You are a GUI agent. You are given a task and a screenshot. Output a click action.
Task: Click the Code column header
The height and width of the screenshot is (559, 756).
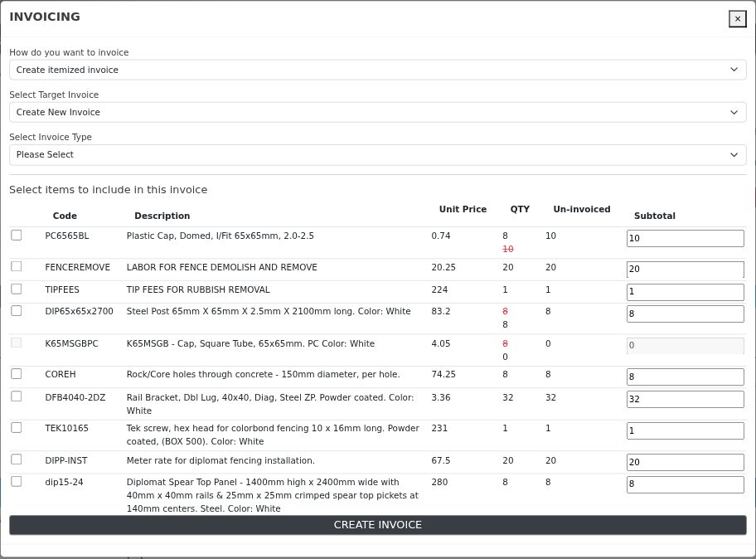coord(65,216)
